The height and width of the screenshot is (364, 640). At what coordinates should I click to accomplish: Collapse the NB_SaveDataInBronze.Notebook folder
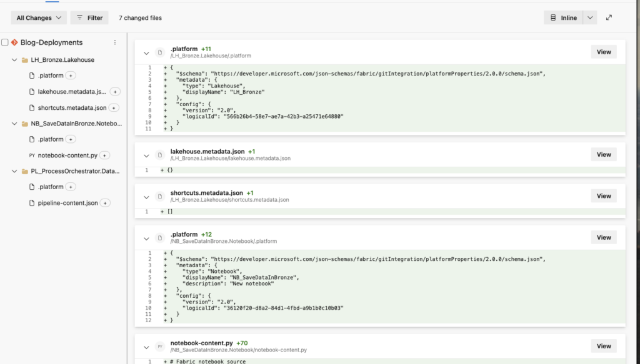point(14,124)
